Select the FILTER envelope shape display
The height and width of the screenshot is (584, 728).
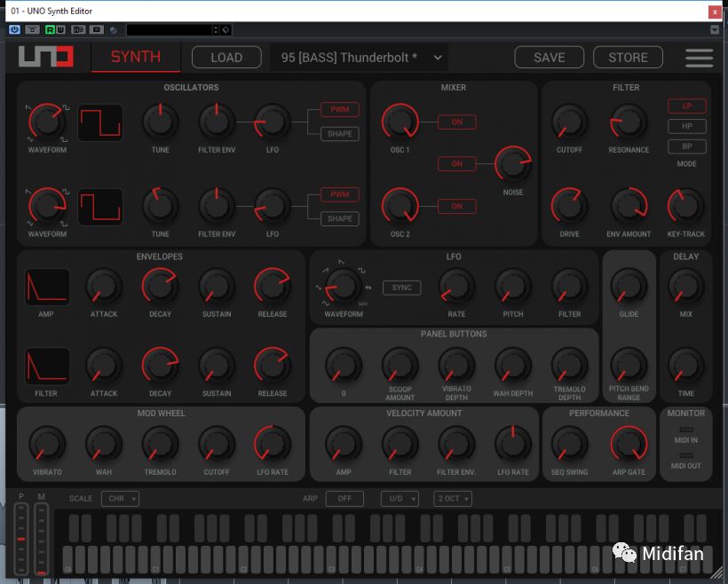coord(46,366)
